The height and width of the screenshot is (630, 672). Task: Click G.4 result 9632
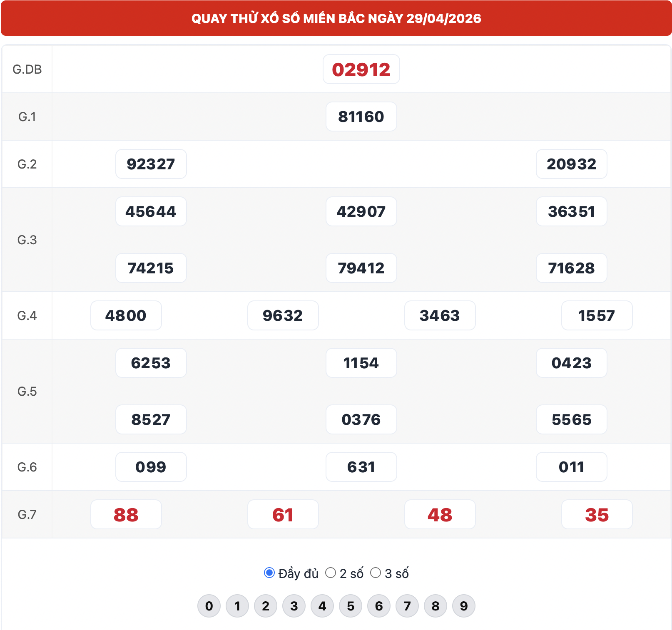click(x=283, y=315)
